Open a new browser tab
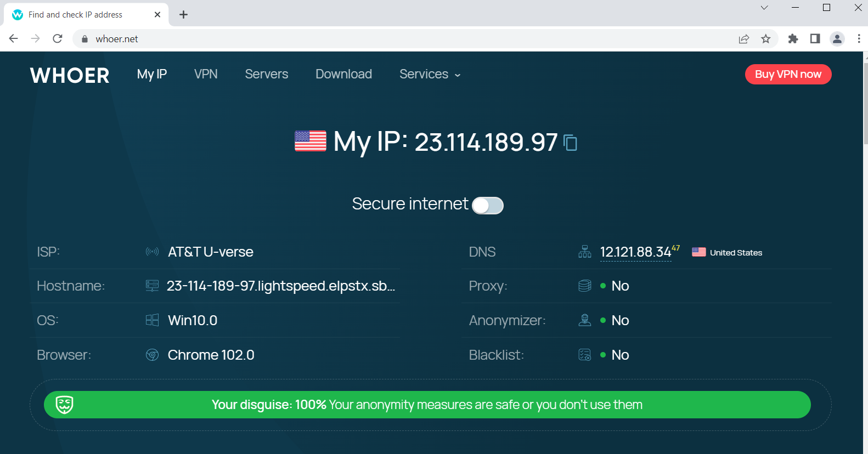The height and width of the screenshot is (454, 868). coord(184,15)
